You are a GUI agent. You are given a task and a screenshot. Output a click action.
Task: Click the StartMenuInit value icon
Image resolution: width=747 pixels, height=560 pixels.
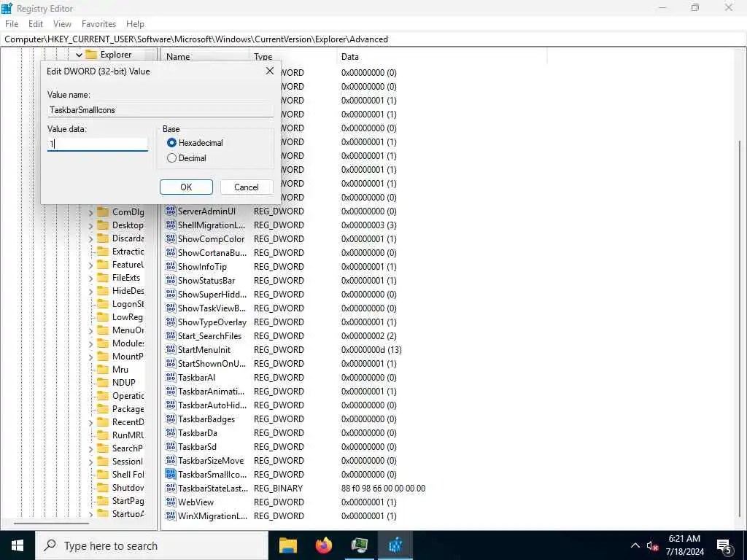pyautogui.click(x=171, y=349)
